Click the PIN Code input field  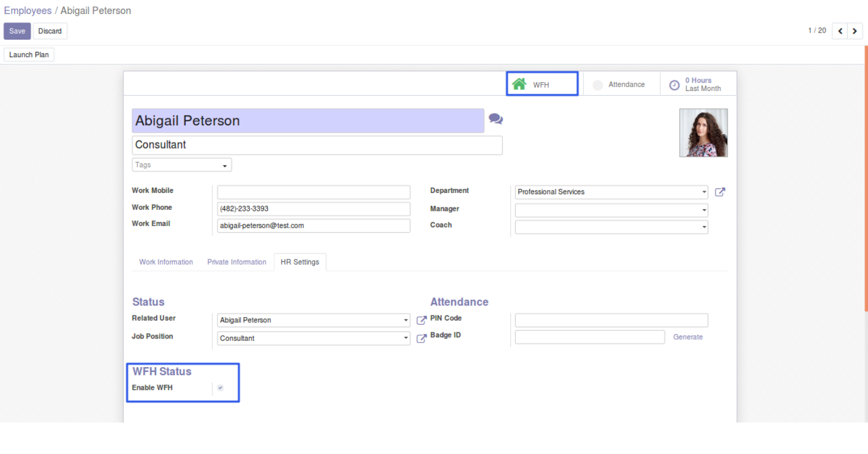click(611, 320)
